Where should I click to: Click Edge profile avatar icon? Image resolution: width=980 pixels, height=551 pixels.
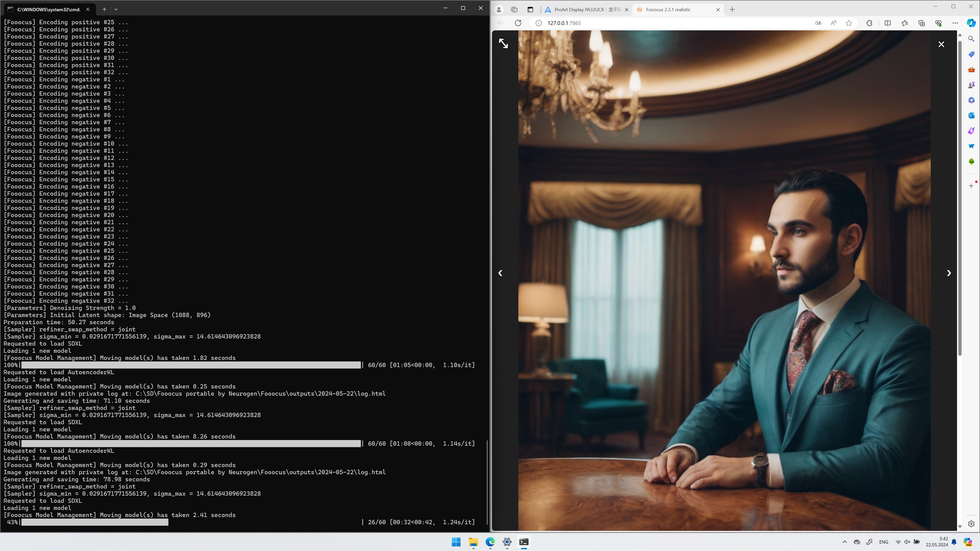coord(499,9)
